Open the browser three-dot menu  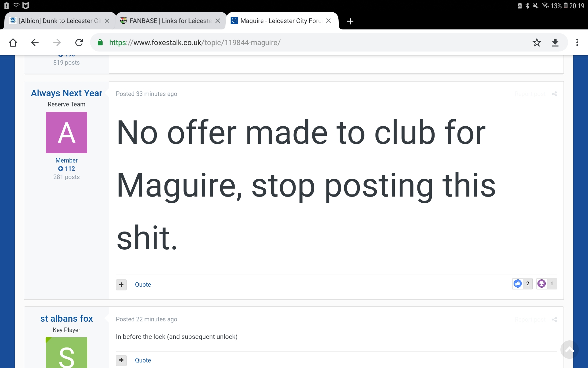point(577,43)
